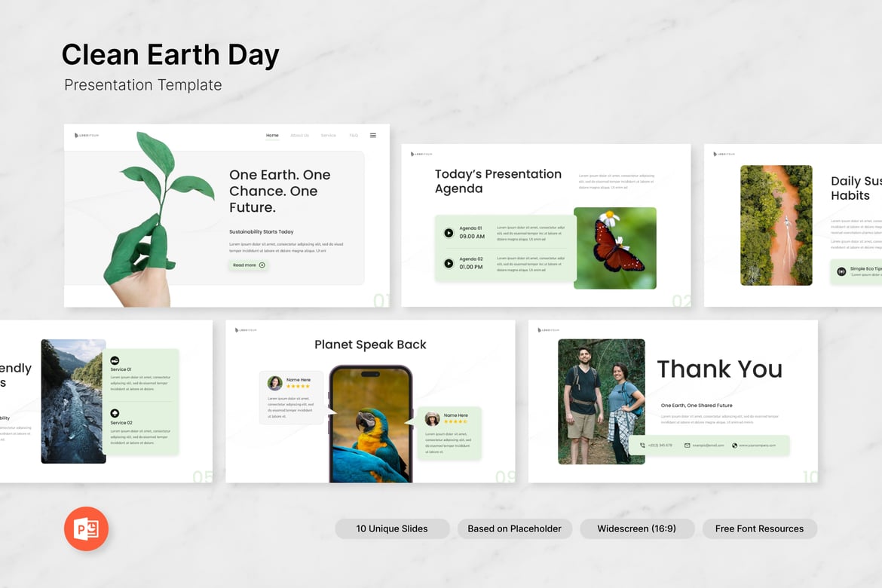Open the Service navigation tab
This screenshot has height=588, width=882.
click(x=329, y=135)
